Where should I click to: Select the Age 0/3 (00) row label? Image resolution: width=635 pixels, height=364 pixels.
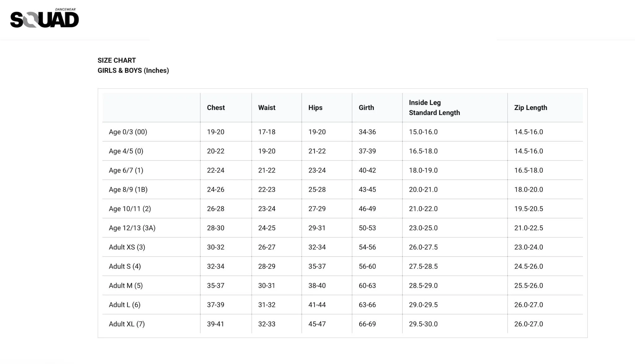tap(128, 132)
